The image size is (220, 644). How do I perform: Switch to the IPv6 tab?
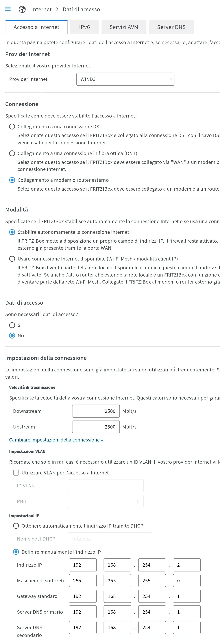click(84, 27)
